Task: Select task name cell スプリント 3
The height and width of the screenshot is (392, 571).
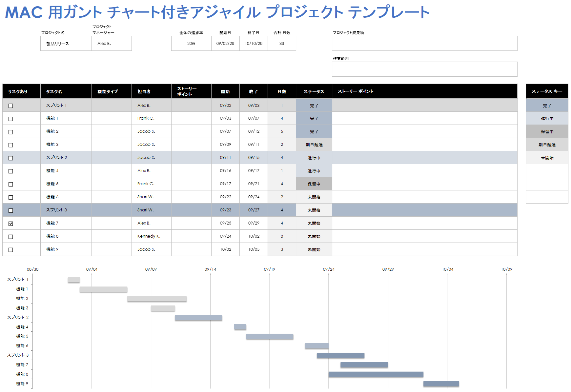Action: point(66,210)
